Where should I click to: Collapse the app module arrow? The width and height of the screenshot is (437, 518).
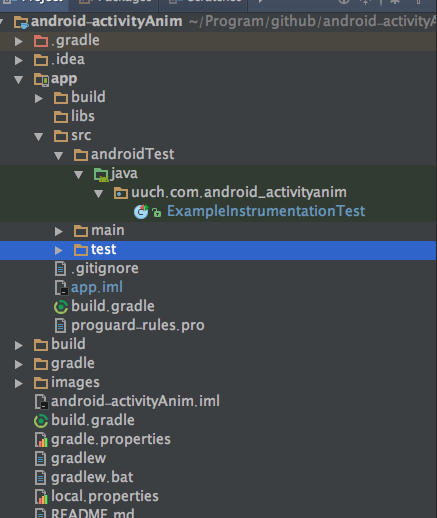[x=19, y=79]
